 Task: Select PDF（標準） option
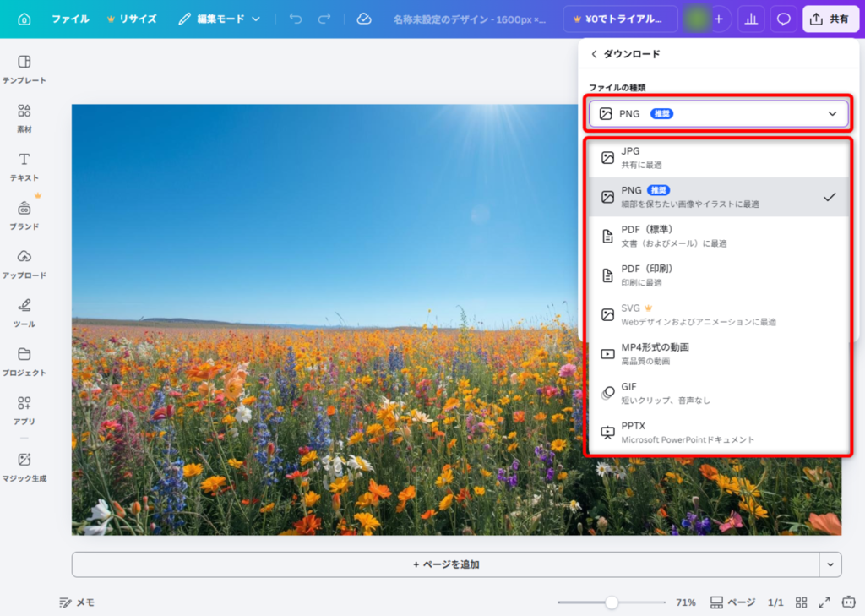coord(718,236)
